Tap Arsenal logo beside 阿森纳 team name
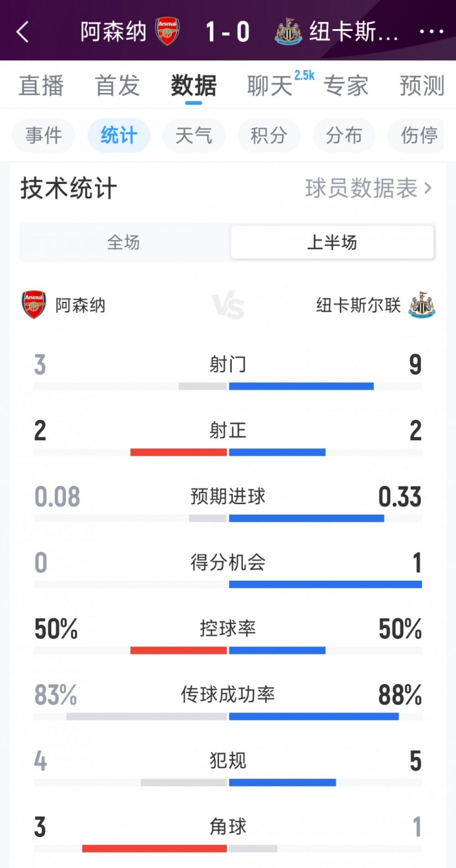The width and height of the screenshot is (456, 868). coord(34,304)
